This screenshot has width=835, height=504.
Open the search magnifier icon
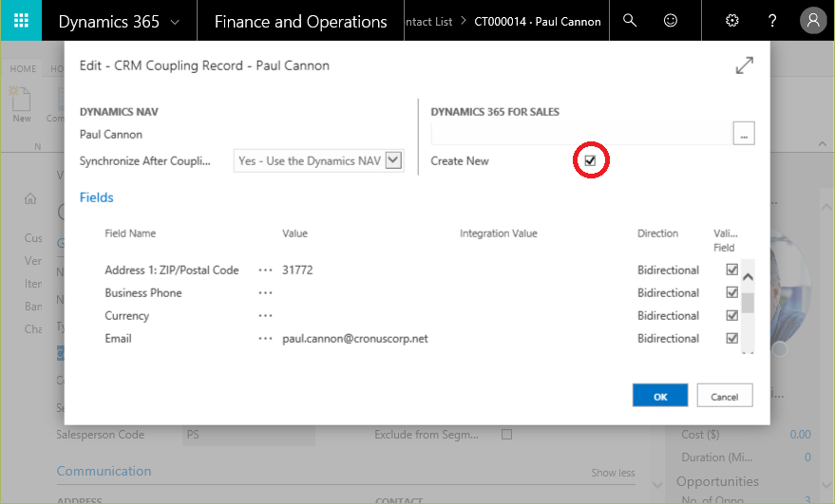coord(630,20)
